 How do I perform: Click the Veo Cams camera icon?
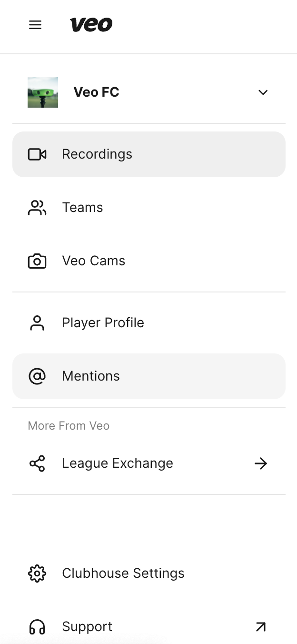click(37, 261)
